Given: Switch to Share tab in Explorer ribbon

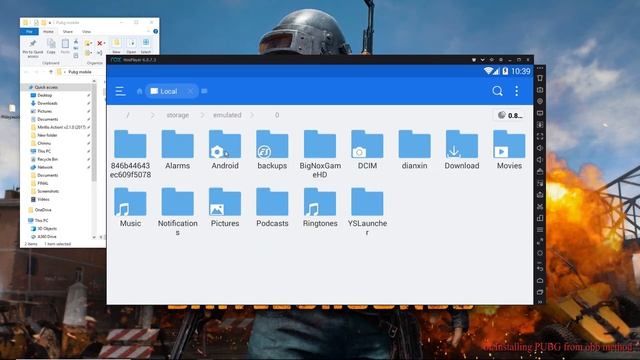Looking at the screenshot, I should (68, 31).
